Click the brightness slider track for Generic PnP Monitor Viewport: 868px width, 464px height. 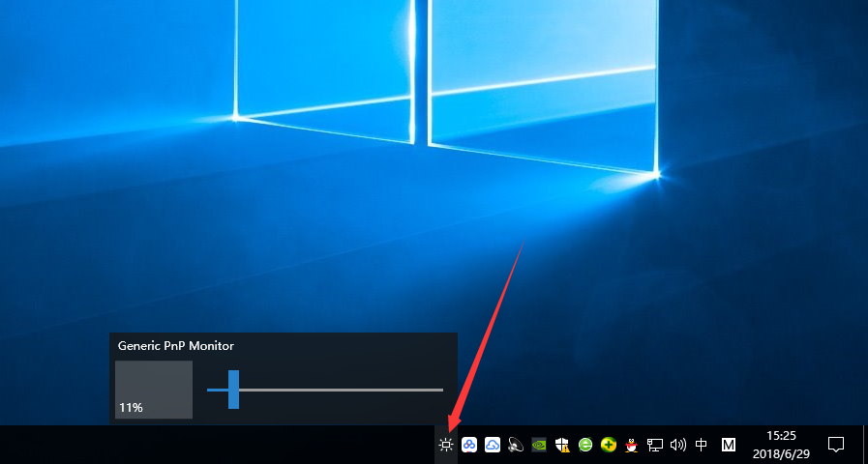point(325,390)
